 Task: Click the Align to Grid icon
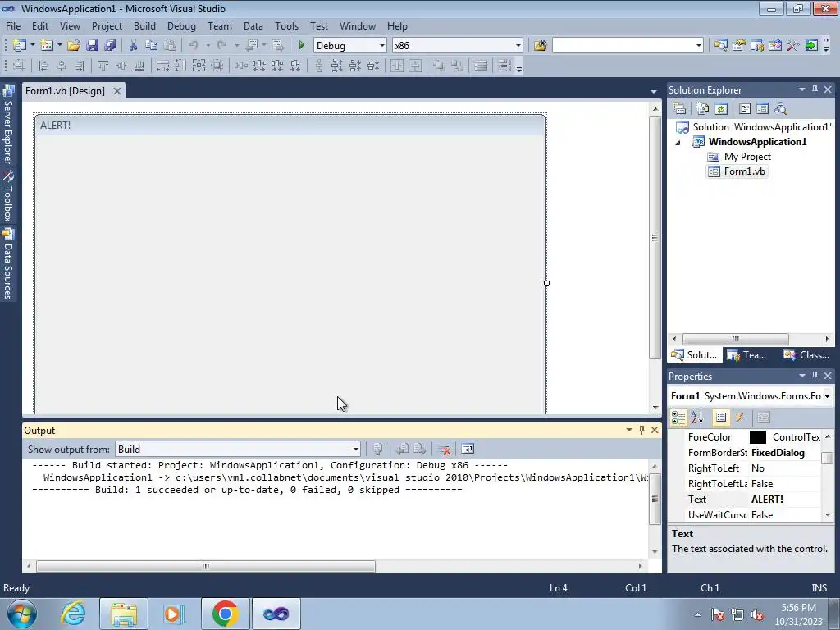[x=20, y=66]
